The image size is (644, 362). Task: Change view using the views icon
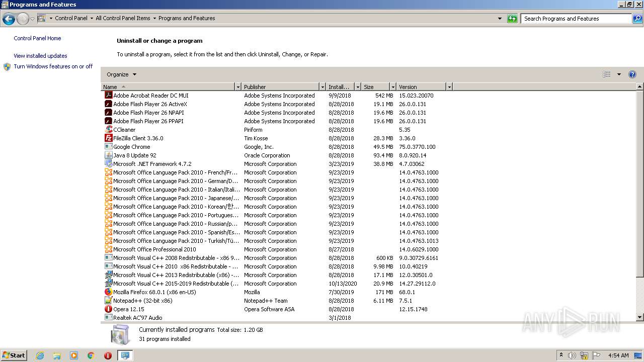coord(607,74)
